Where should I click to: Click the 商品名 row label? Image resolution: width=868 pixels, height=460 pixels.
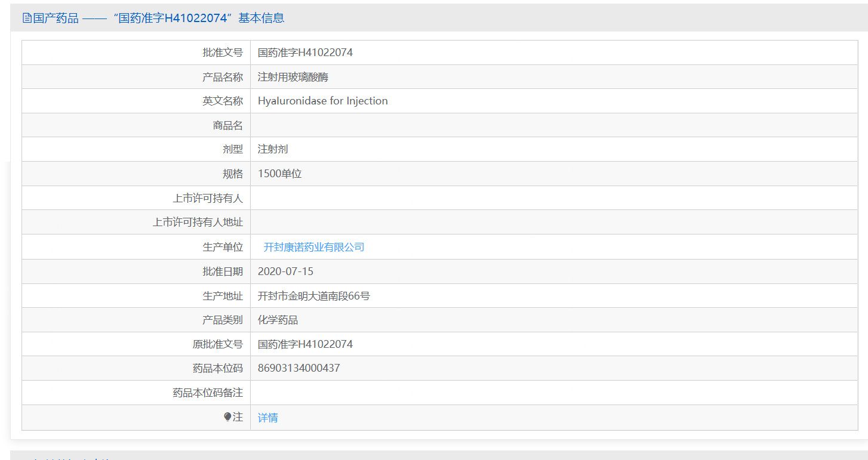click(228, 125)
